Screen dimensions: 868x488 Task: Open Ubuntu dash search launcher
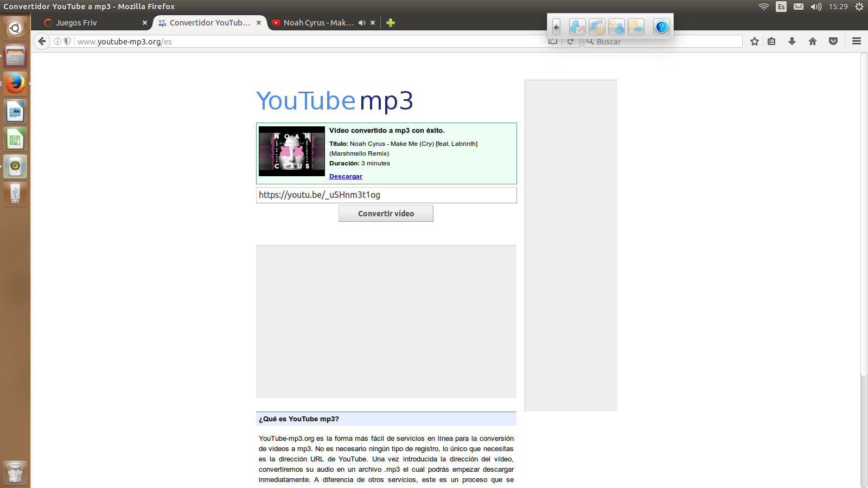click(x=15, y=28)
